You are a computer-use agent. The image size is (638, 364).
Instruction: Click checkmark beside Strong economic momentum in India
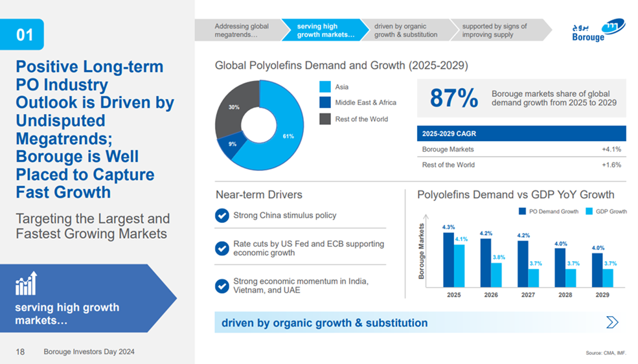point(222,286)
